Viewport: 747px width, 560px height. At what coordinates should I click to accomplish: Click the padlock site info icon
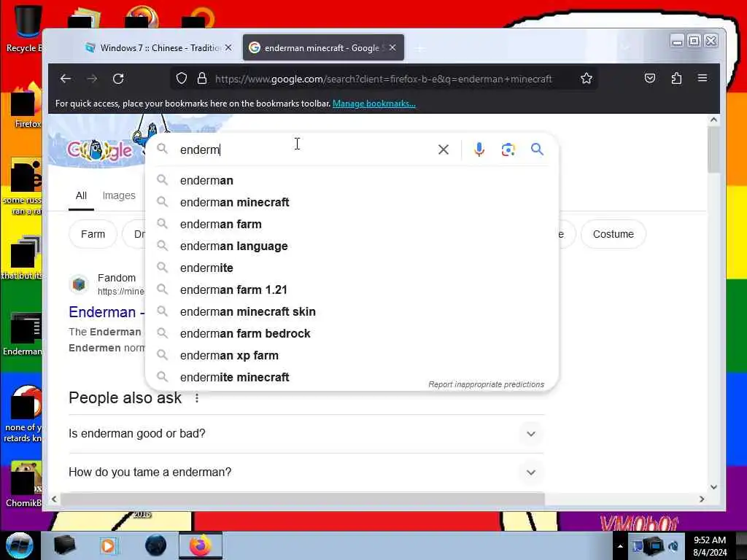[x=202, y=79]
